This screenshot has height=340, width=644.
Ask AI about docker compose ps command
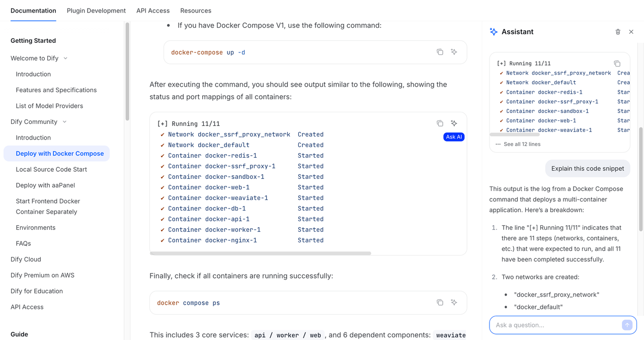coord(454,302)
